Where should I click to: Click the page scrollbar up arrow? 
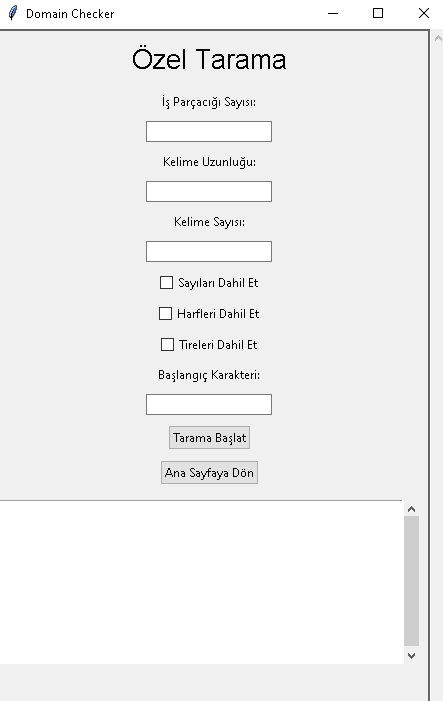pos(438,38)
